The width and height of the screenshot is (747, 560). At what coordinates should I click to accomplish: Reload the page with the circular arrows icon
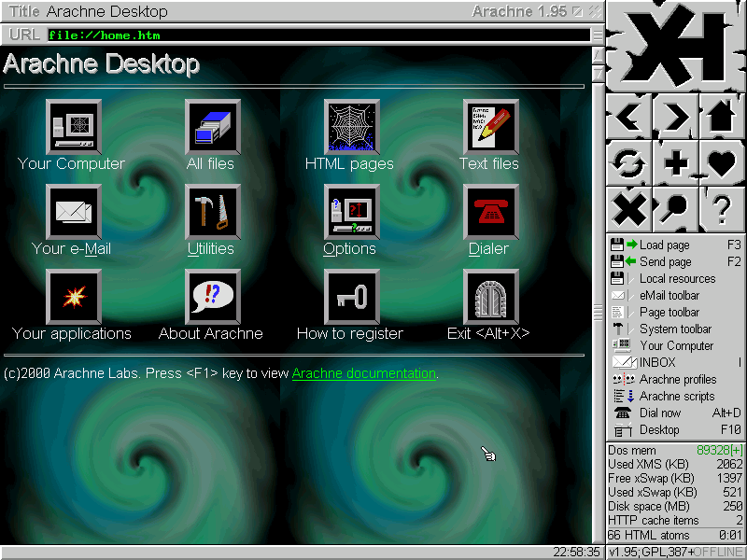click(x=628, y=162)
